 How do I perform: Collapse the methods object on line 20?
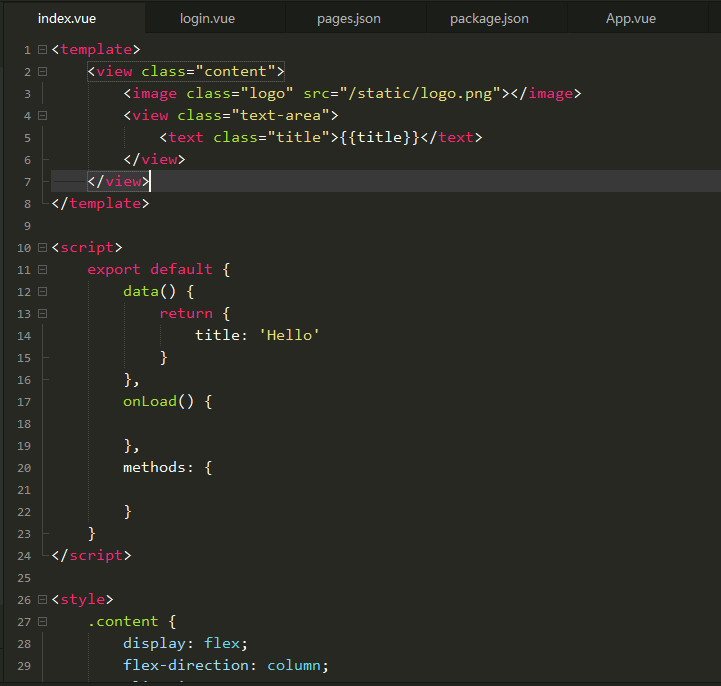(x=42, y=467)
